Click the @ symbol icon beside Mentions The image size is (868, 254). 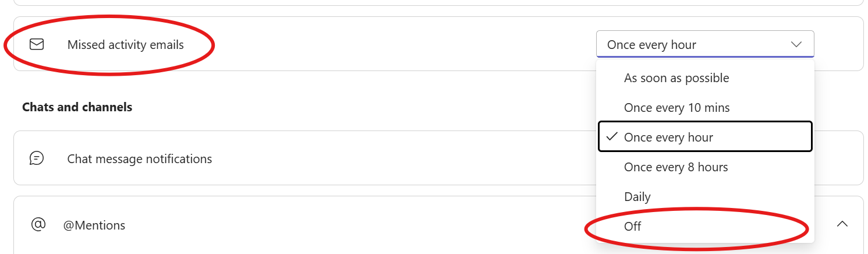[x=38, y=225]
